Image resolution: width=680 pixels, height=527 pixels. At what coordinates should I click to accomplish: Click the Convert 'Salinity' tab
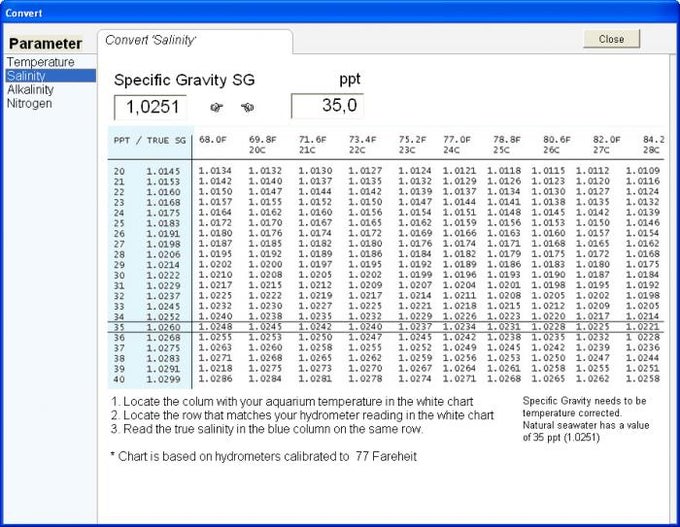click(195, 41)
